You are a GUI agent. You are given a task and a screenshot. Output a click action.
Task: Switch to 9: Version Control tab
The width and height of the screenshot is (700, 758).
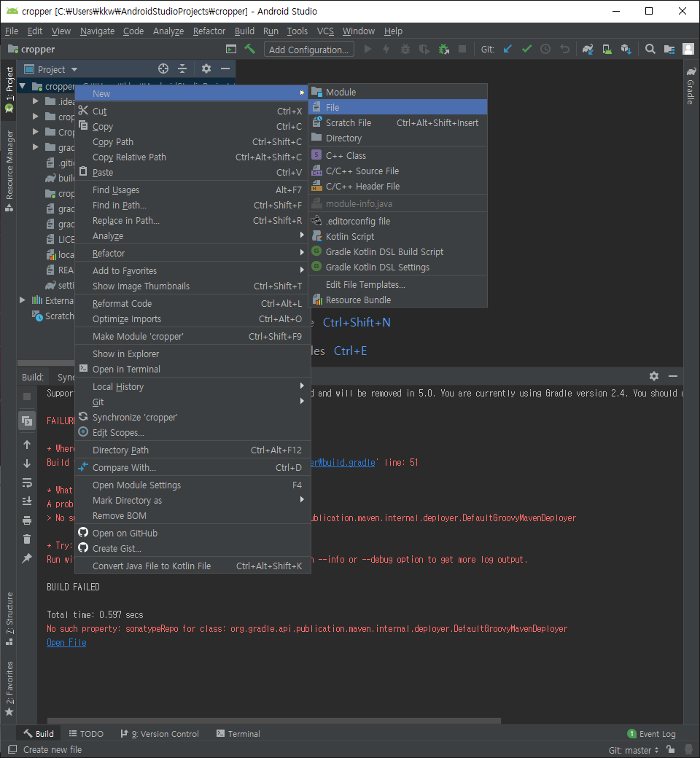(x=160, y=734)
